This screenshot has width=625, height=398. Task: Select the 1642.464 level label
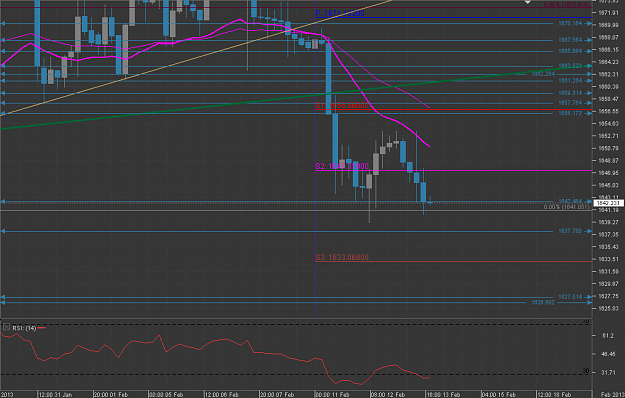570,201
